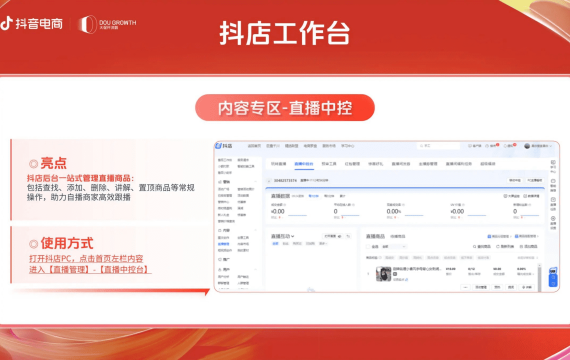Click the 抖店 logo in the embedded dashboard
570x360 pixels.
224,146
